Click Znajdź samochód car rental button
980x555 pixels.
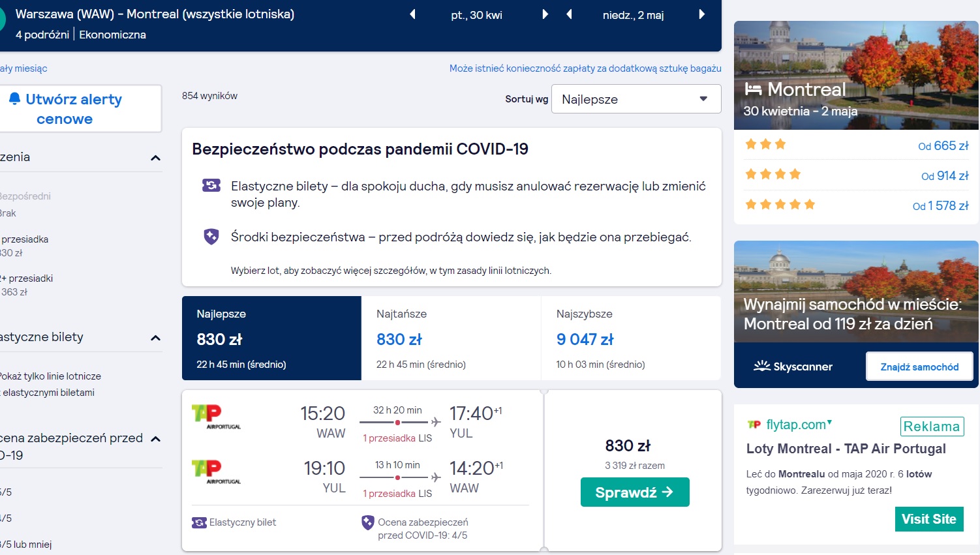pos(919,367)
